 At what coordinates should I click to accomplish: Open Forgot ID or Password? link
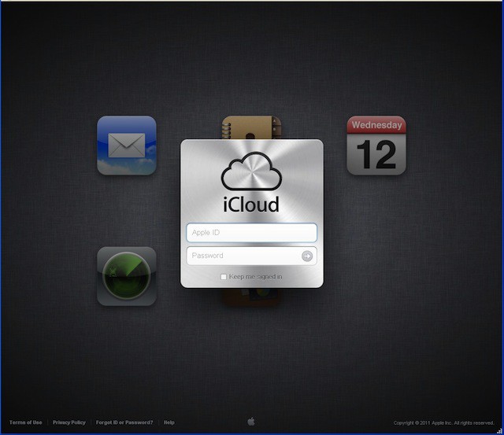(124, 422)
